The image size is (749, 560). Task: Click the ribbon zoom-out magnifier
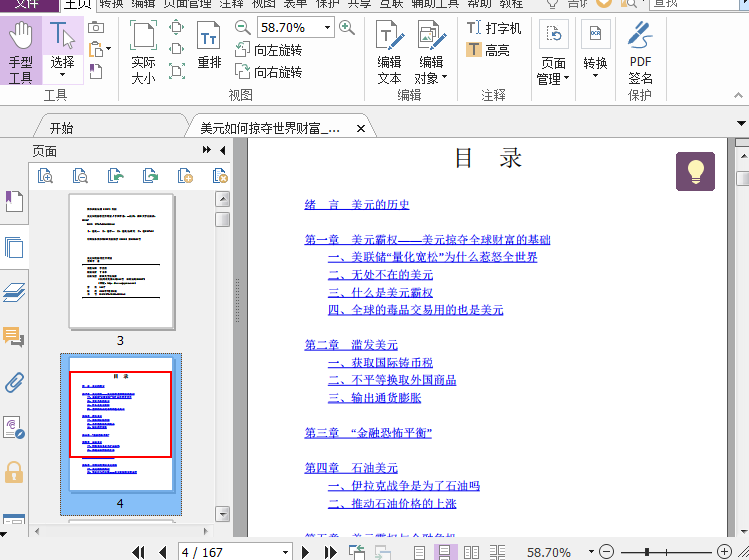pyautogui.click(x=243, y=28)
